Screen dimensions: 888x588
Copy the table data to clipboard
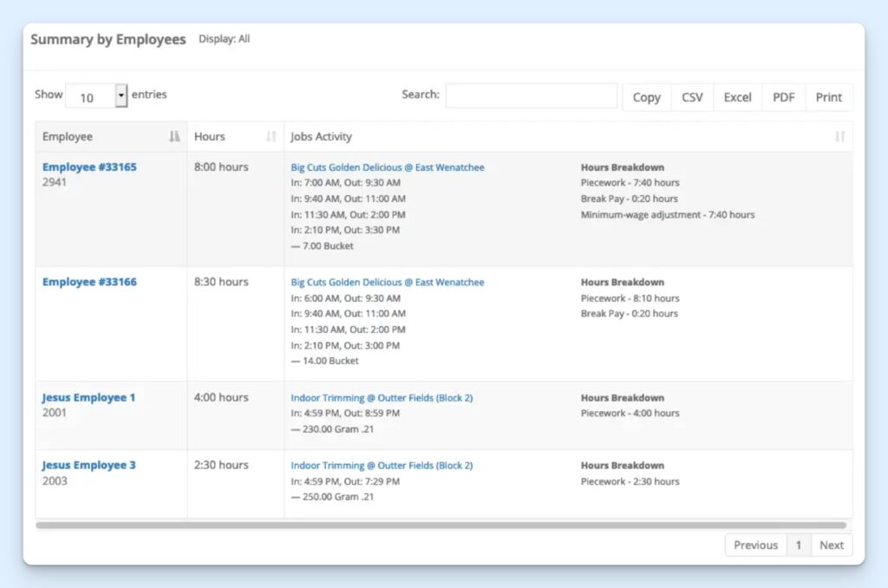point(646,97)
